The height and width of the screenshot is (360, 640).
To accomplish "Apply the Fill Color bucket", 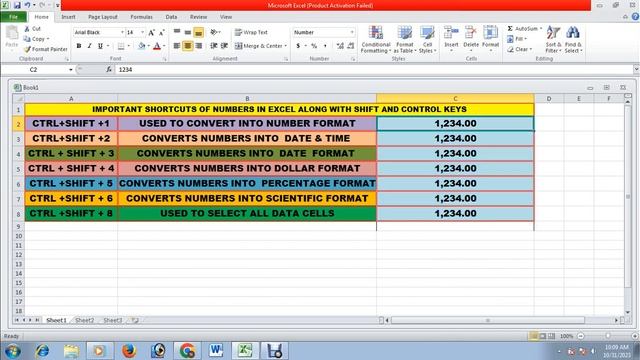I will [141, 46].
